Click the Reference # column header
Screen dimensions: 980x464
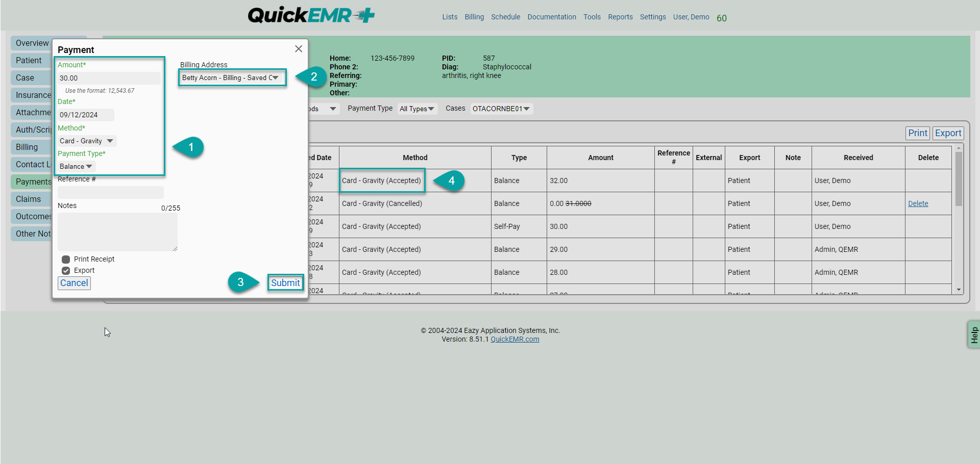pos(674,158)
